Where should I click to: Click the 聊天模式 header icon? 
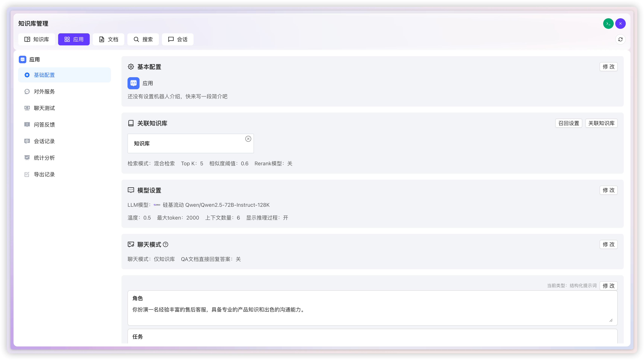click(131, 244)
